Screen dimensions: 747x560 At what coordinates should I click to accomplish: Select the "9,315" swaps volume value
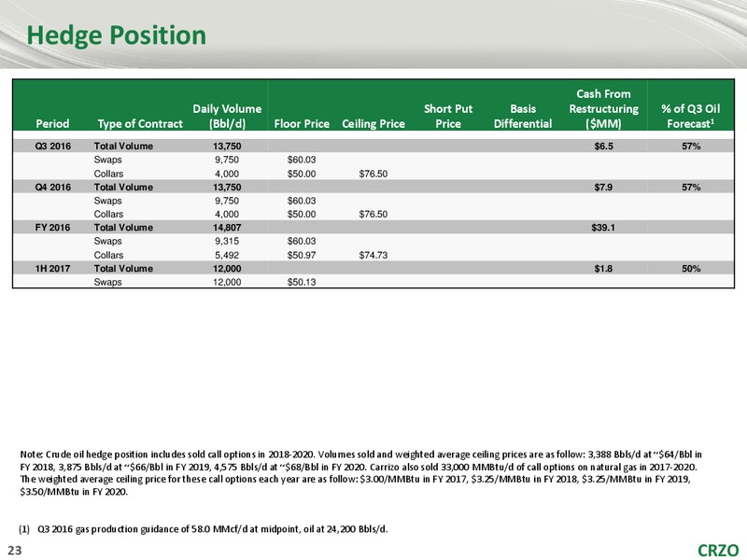pos(227,242)
